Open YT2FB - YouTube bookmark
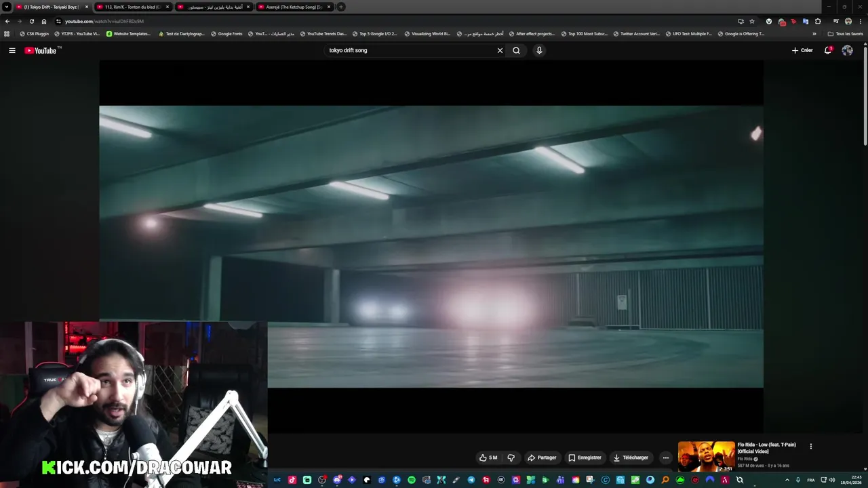The width and height of the screenshot is (868, 488). click(77, 34)
